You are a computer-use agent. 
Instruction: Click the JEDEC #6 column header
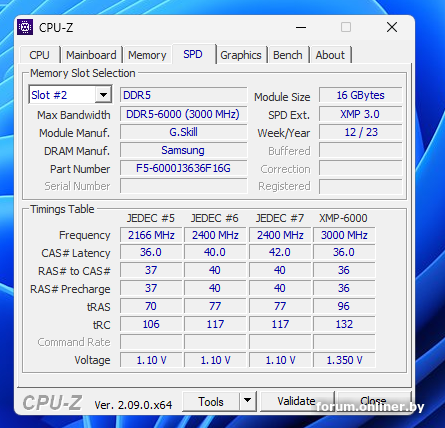click(215, 218)
